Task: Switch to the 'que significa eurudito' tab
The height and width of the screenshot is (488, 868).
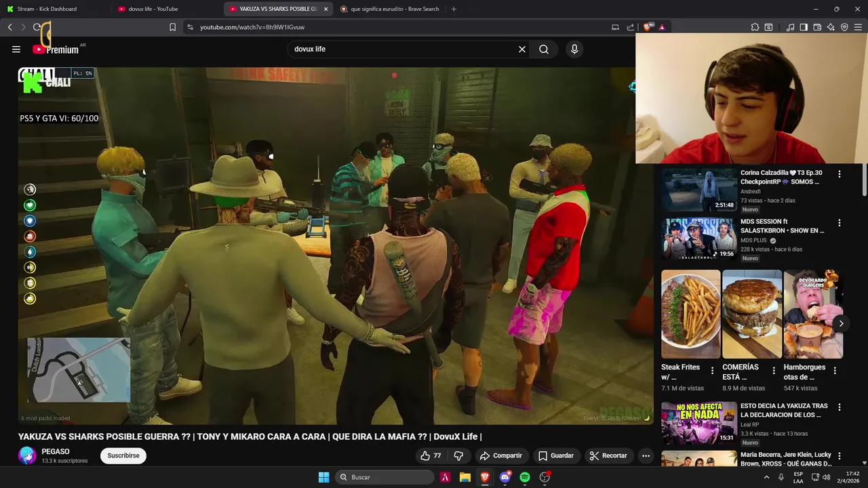Action: [389, 9]
